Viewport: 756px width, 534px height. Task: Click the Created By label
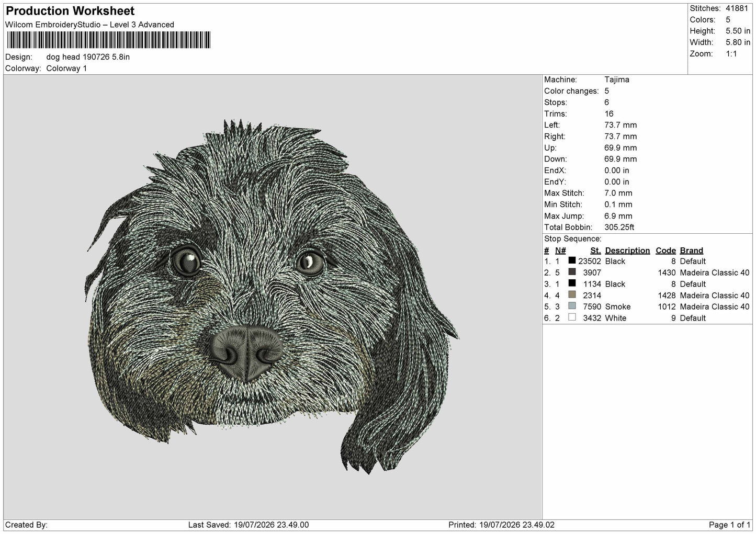[x=26, y=525]
